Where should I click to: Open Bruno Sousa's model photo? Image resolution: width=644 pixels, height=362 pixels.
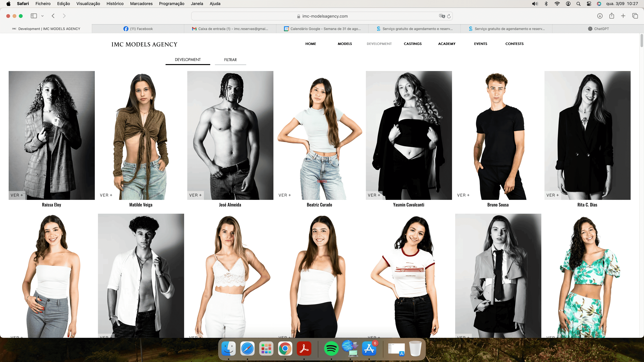(498, 135)
